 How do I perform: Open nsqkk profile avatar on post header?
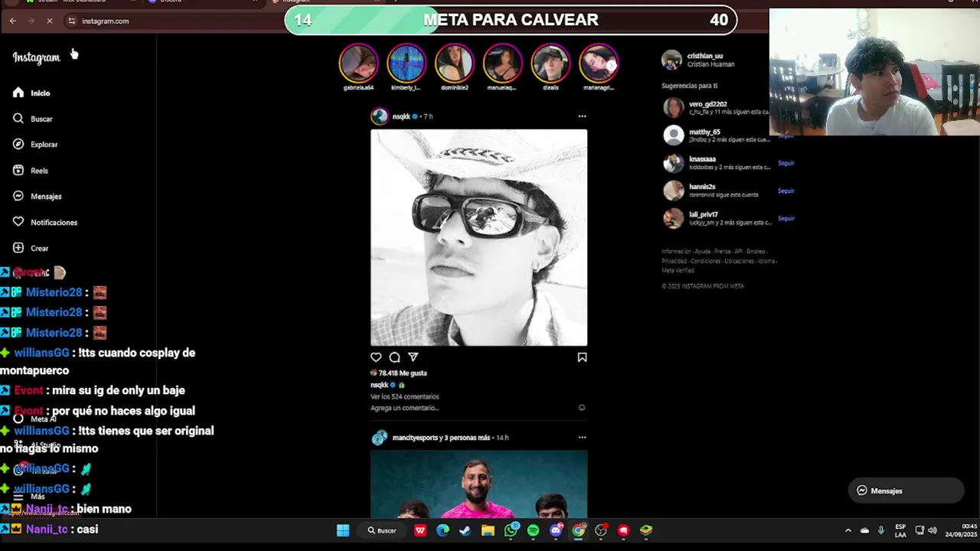click(379, 116)
